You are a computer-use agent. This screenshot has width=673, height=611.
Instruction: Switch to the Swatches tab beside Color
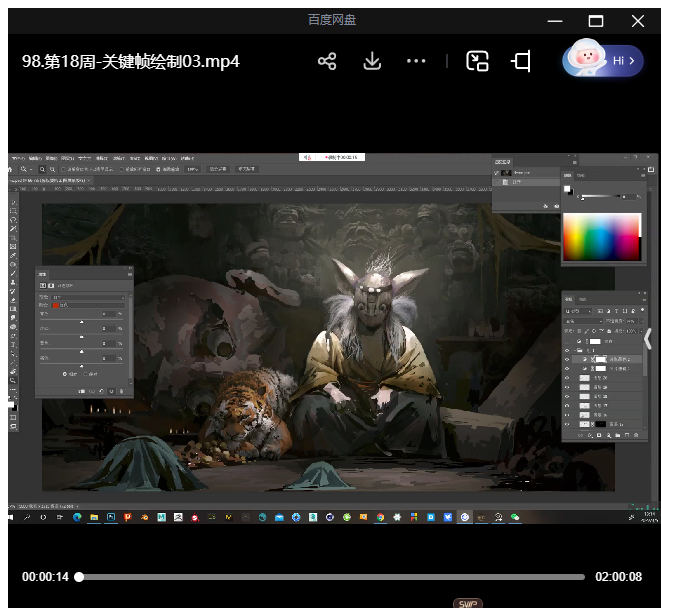click(581, 175)
